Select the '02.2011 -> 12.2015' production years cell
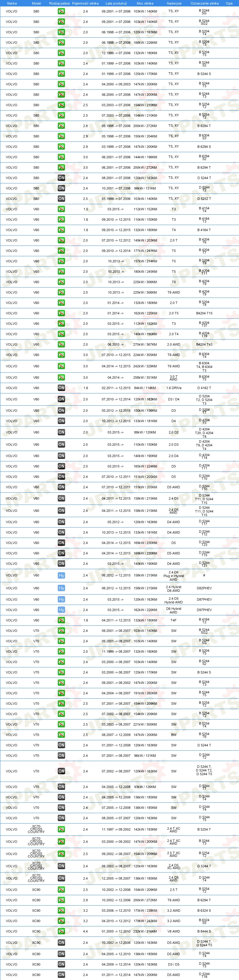The image size is (239, 980). point(116,388)
